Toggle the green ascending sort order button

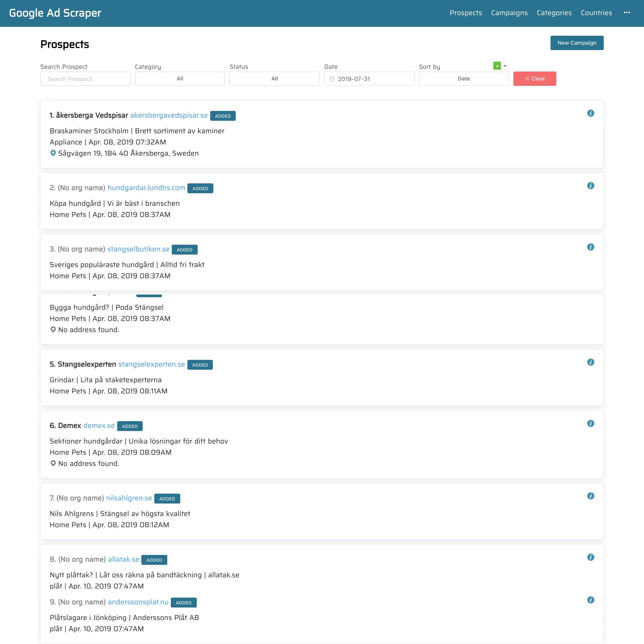(497, 66)
